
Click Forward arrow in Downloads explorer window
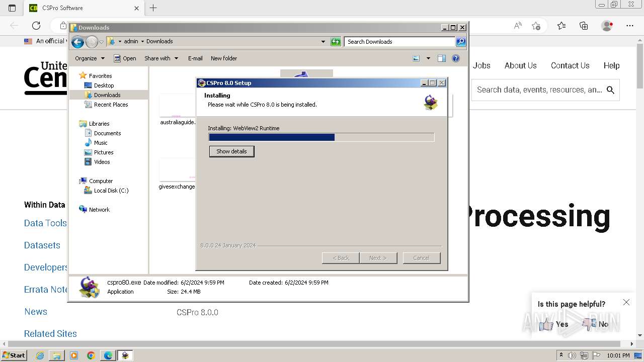click(x=92, y=42)
